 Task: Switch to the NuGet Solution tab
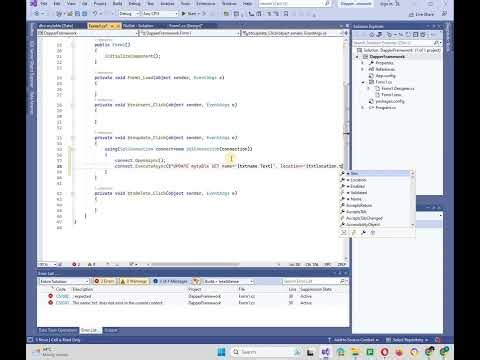pyautogui.click(x=138, y=26)
